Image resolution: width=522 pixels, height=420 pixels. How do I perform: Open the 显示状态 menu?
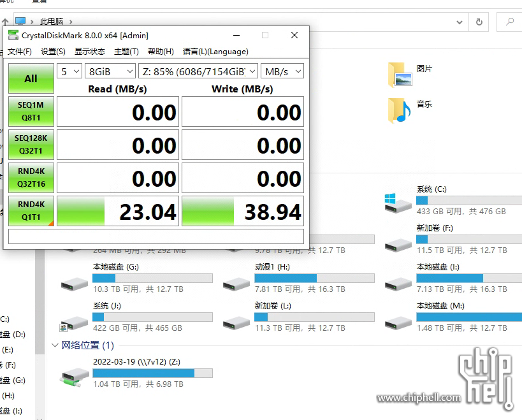[x=90, y=52]
